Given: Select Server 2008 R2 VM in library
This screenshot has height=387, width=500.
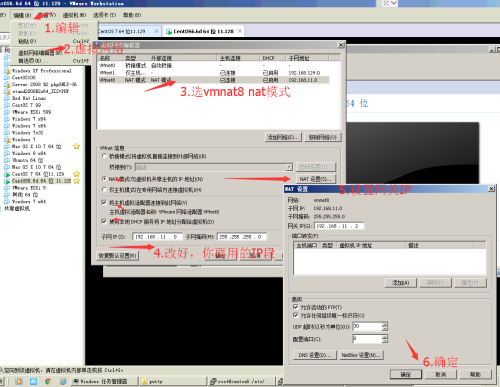Looking at the screenshot, I should click(x=44, y=84).
